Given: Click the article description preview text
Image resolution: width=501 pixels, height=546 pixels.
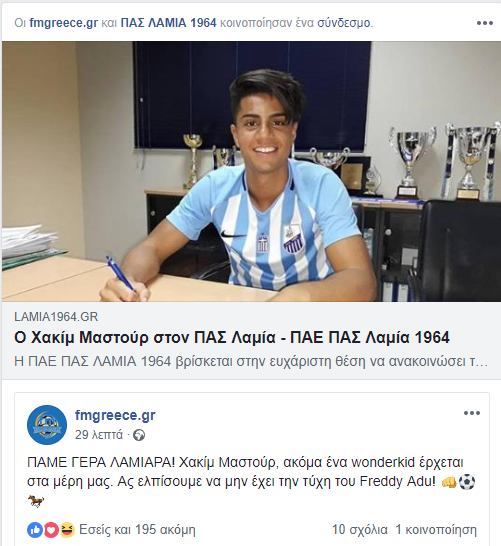Looking at the screenshot, I should (x=251, y=361).
